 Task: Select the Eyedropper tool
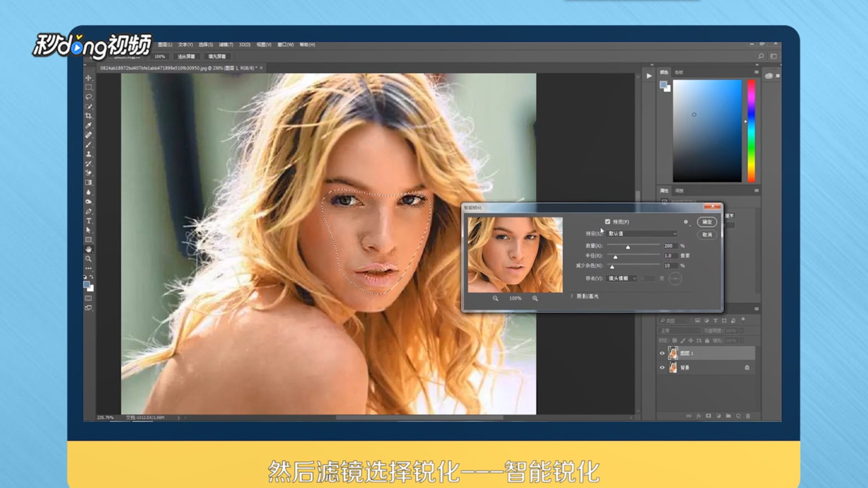(x=89, y=125)
